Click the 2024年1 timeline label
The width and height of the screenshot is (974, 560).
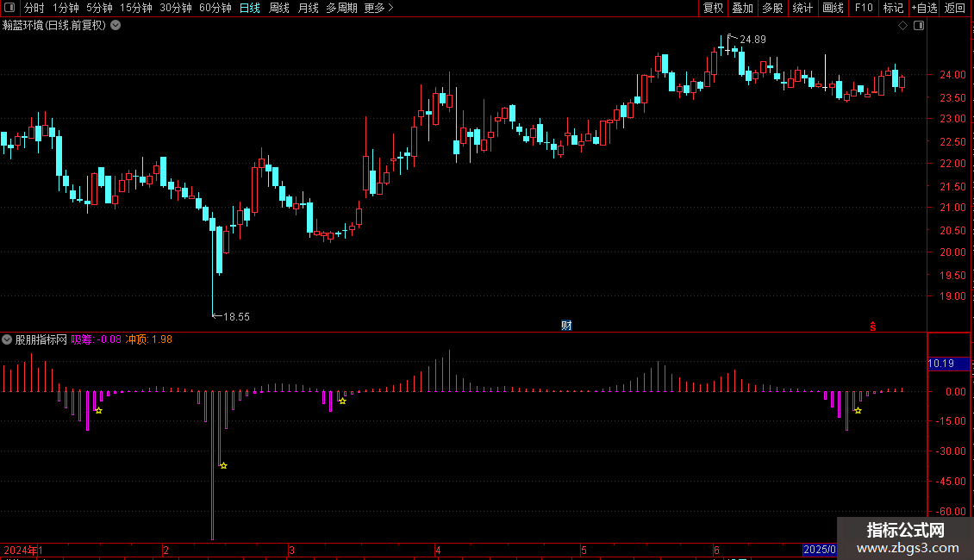pyautogui.click(x=23, y=550)
